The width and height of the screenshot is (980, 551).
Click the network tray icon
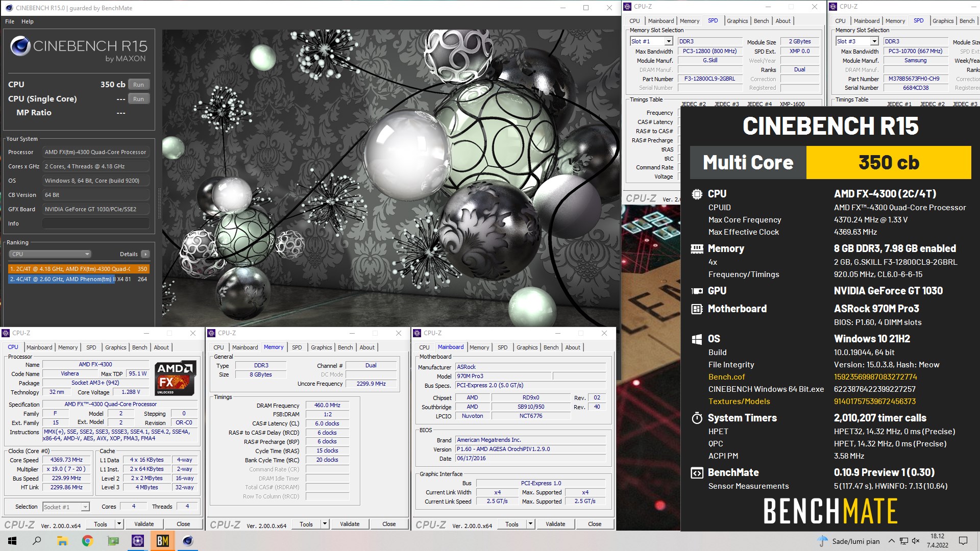903,541
